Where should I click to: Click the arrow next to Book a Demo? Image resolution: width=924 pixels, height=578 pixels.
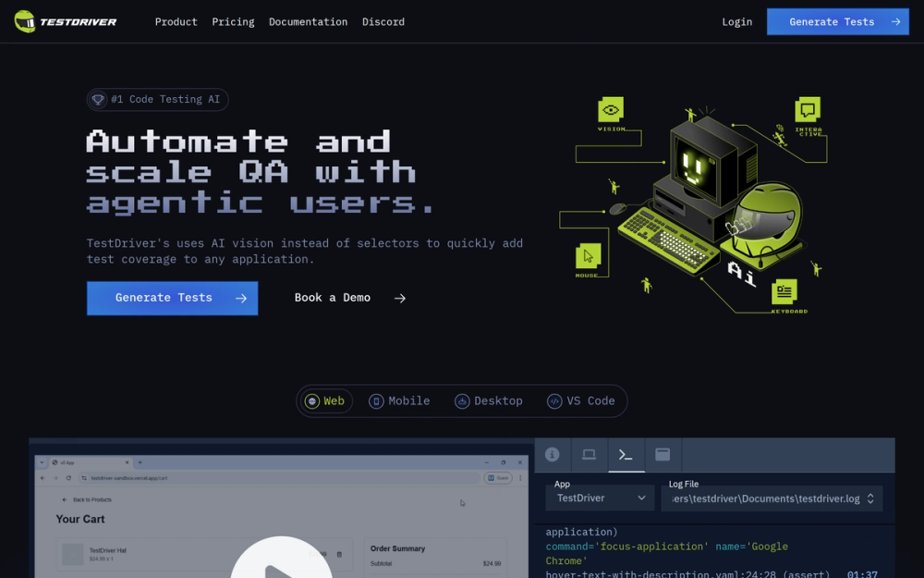(x=399, y=299)
